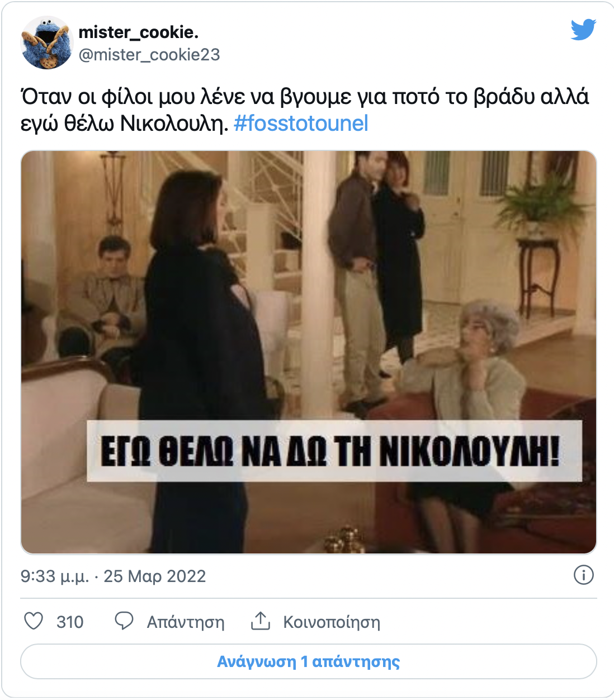Image resolution: width=614 pixels, height=700 pixels.
Task: Click the share upload arrow icon
Action: (261, 621)
